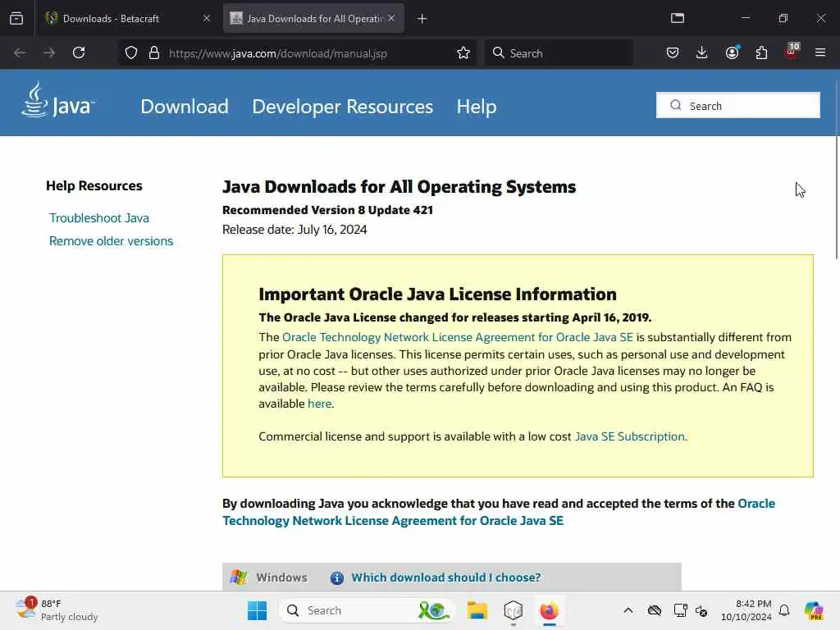The width and height of the screenshot is (840, 630).
Task: Open the Extensions puzzle icon
Action: pyautogui.click(x=761, y=52)
